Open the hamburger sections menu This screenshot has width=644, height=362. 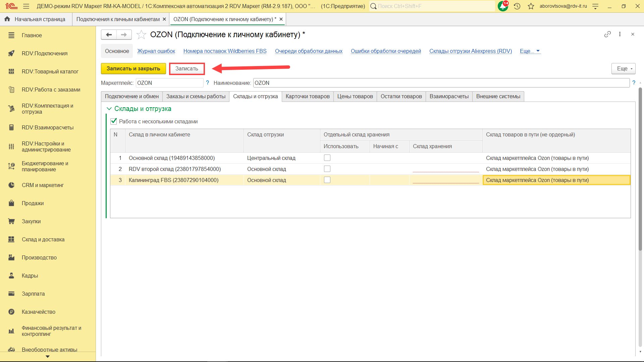[x=26, y=6]
